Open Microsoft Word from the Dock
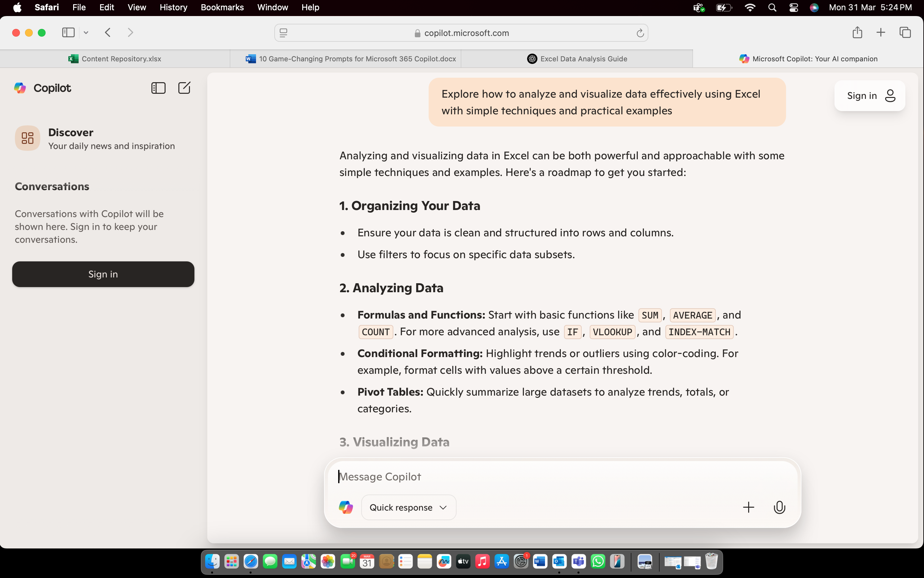 coord(540,562)
